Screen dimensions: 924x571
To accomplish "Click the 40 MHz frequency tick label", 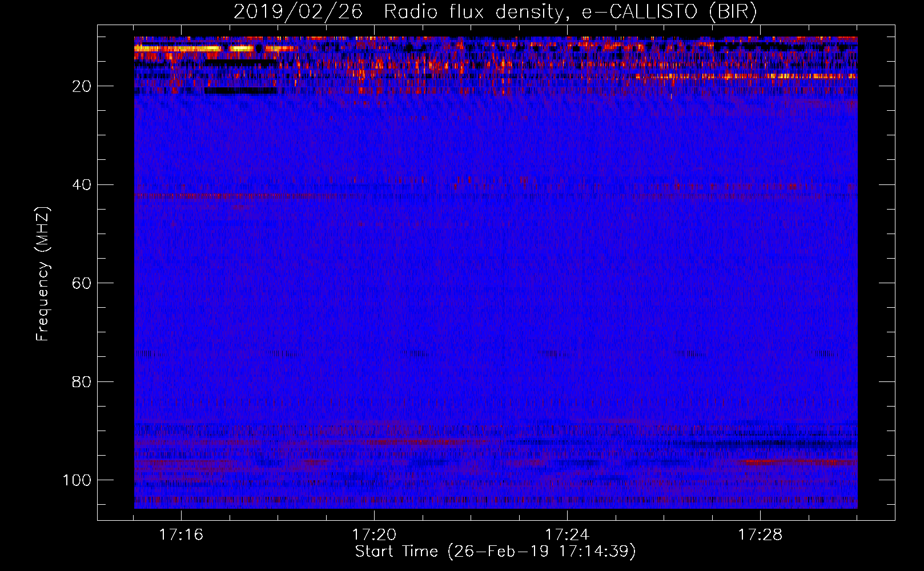I will click(82, 185).
